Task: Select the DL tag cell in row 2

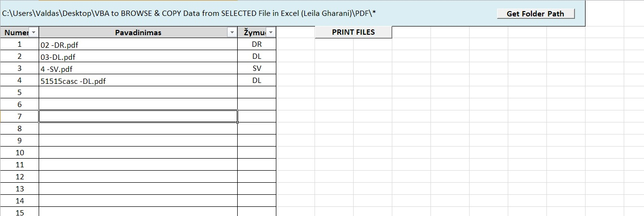Action: [257, 56]
